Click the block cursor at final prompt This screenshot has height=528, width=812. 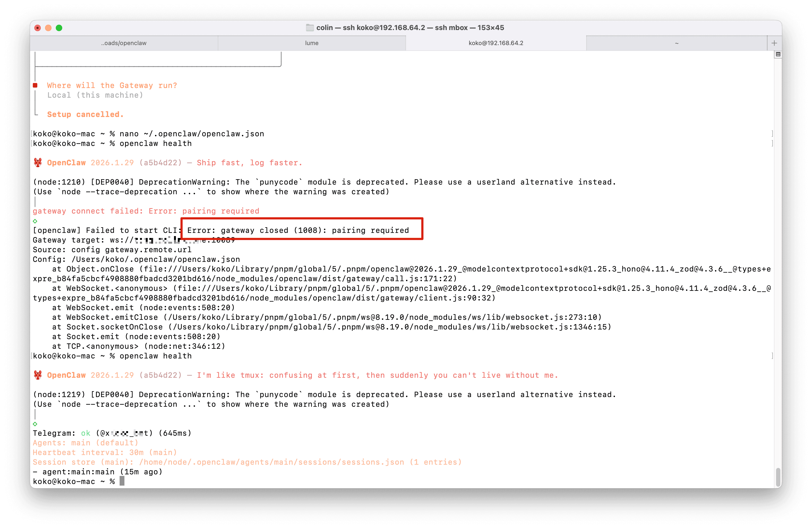pos(122,481)
